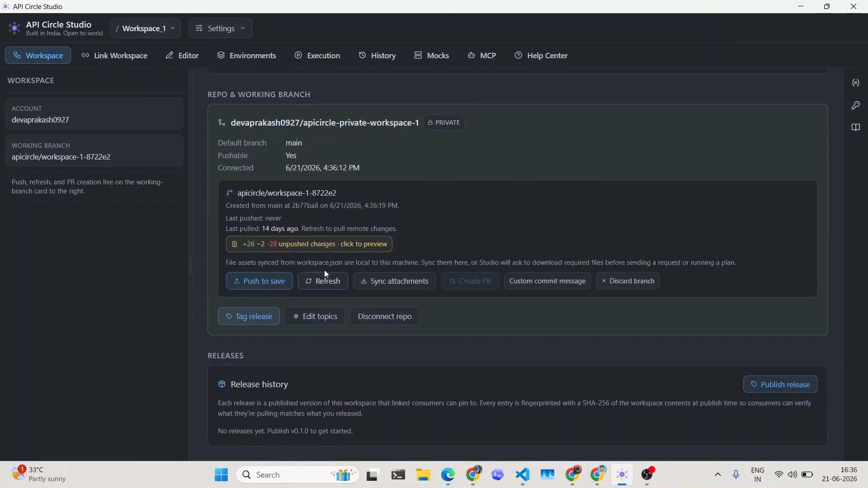Screen dimensions: 868x488
Task: Click the PRIVATE repository badge
Action: 444,122
